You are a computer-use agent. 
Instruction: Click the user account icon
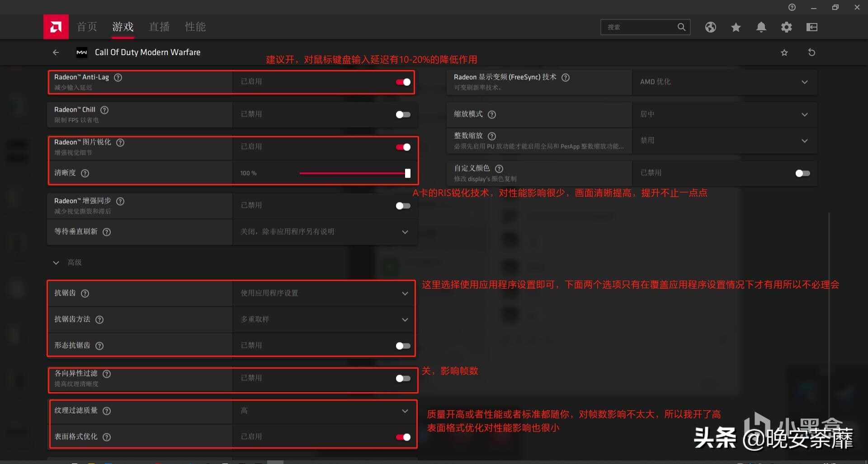click(x=811, y=27)
